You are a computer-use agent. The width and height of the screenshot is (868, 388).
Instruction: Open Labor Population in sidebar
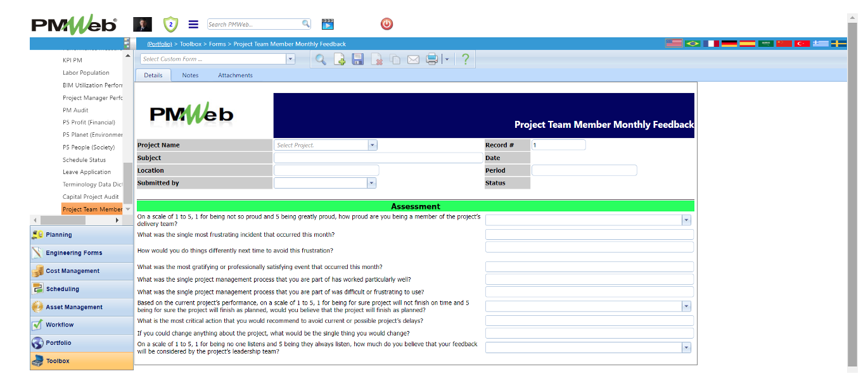(86, 73)
